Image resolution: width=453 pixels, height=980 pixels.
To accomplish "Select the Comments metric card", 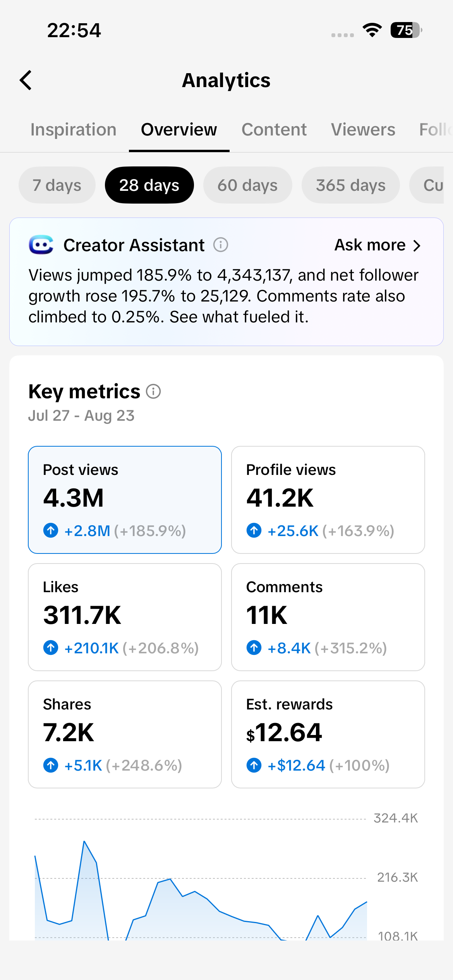I will (328, 617).
